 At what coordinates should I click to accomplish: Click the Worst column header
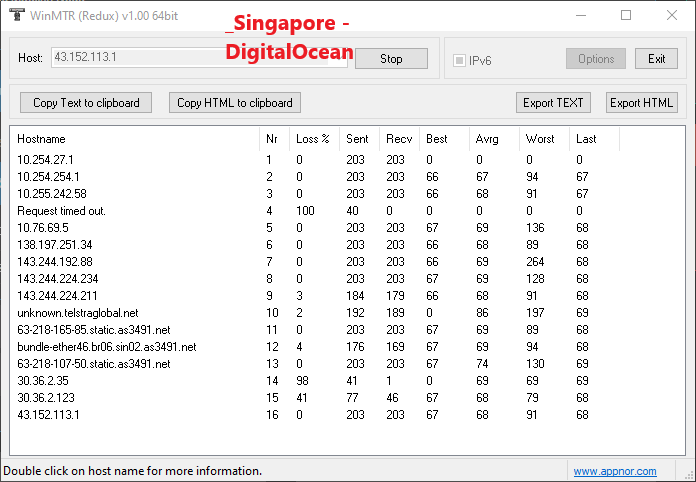(544, 139)
